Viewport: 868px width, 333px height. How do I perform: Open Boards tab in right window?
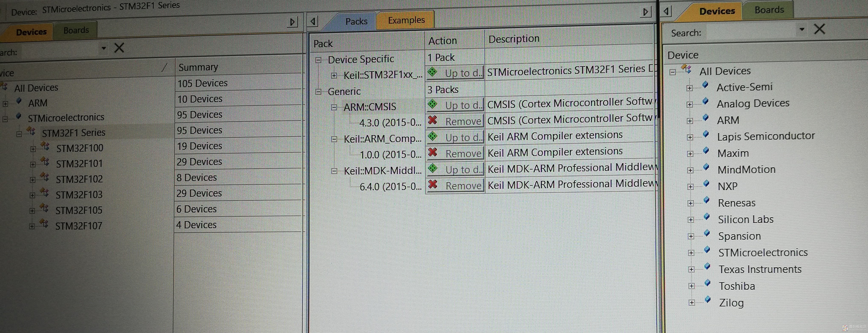(769, 10)
